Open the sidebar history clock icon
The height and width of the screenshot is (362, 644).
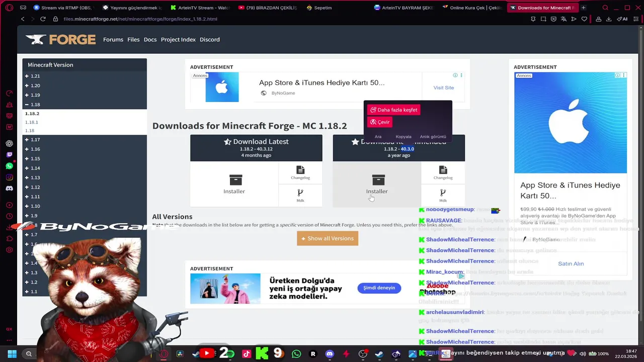coord(9,216)
